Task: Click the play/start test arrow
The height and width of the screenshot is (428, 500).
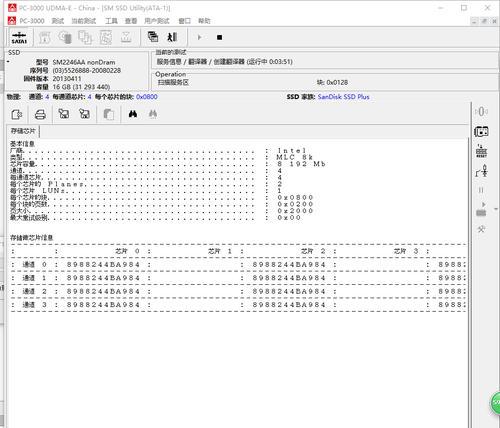Action: 199,37
